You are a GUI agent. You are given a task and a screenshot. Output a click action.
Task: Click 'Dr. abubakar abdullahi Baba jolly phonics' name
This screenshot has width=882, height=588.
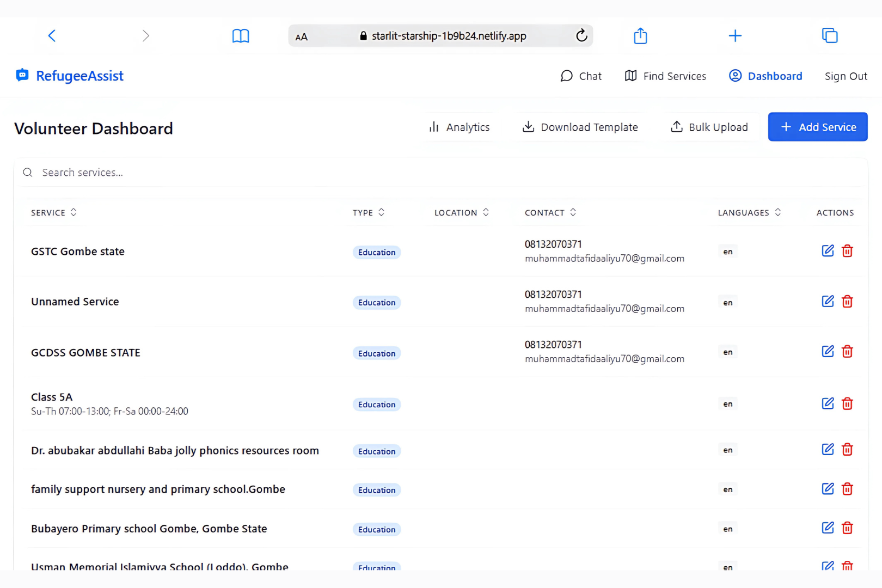[175, 451]
